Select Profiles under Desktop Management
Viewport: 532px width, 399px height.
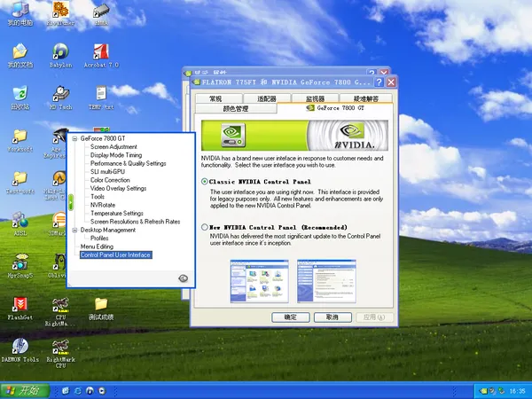coord(99,239)
